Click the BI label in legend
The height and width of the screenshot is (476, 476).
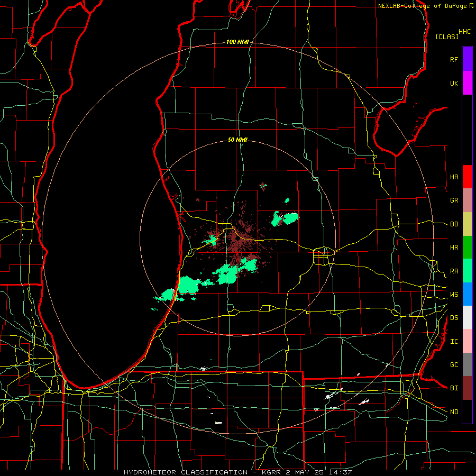tap(454, 388)
